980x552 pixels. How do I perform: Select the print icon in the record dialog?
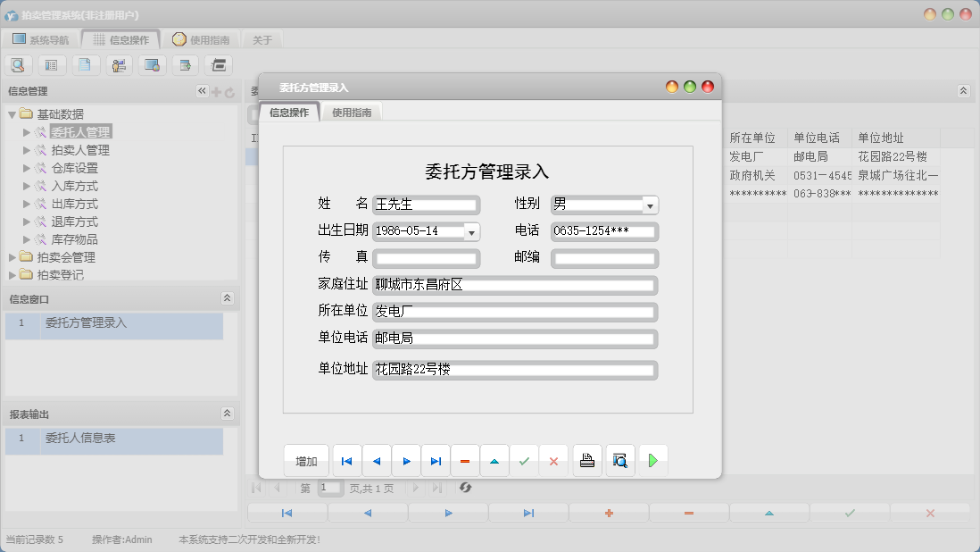tap(586, 459)
